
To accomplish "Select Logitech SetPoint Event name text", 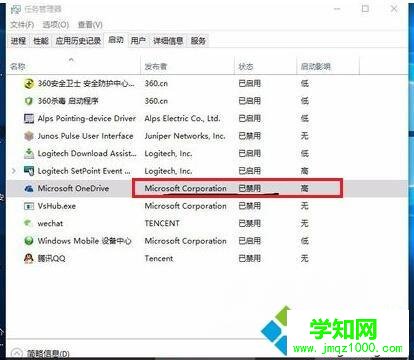I will [84, 171].
